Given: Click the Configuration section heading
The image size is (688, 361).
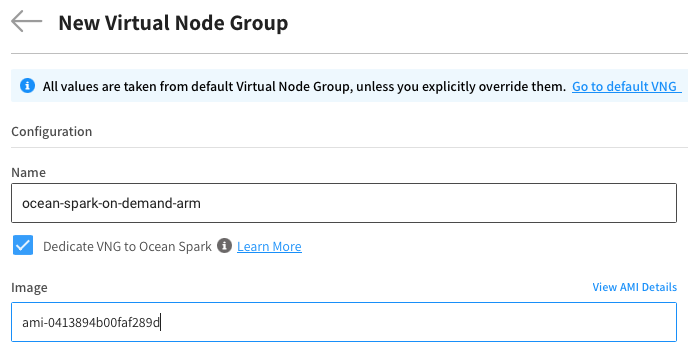Looking at the screenshot, I should coord(52,132).
